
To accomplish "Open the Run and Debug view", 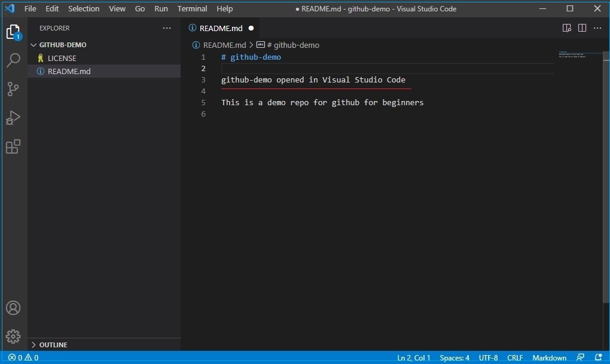I will pyautogui.click(x=13, y=118).
